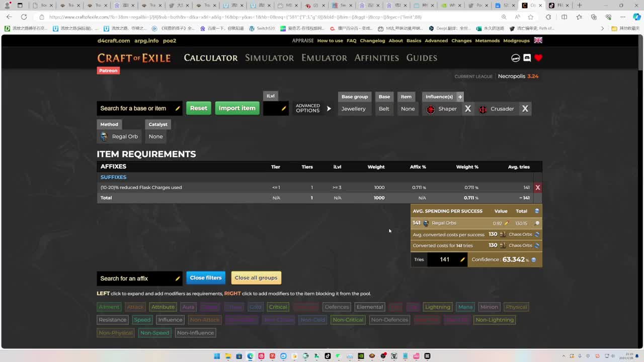Click the info icon beside Confidence percentage
The width and height of the screenshot is (644, 362).
pos(534,260)
